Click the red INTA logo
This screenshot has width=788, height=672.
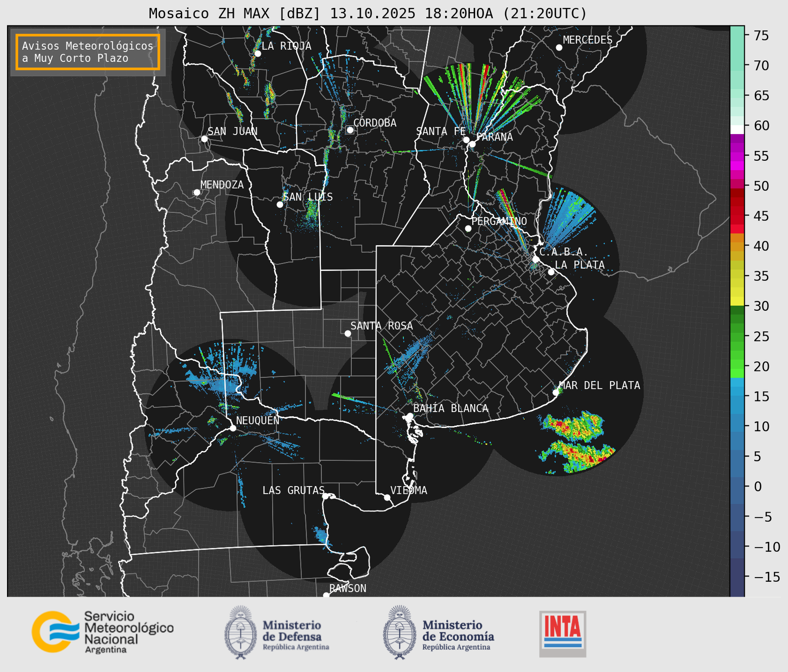(562, 634)
